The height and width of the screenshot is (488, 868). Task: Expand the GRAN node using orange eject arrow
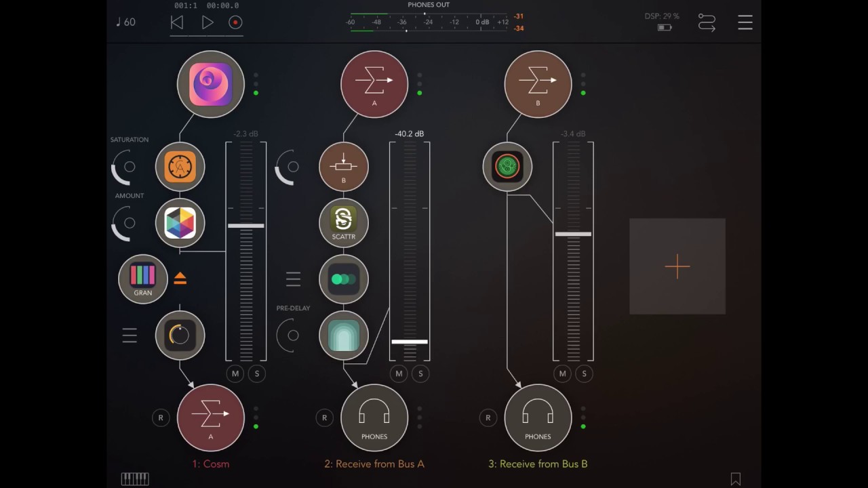[x=180, y=279]
